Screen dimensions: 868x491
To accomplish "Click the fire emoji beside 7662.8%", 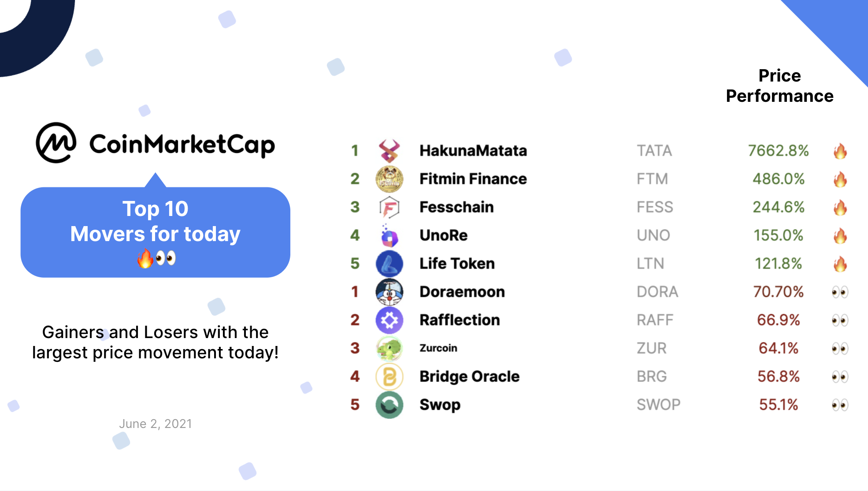I will 840,151.
